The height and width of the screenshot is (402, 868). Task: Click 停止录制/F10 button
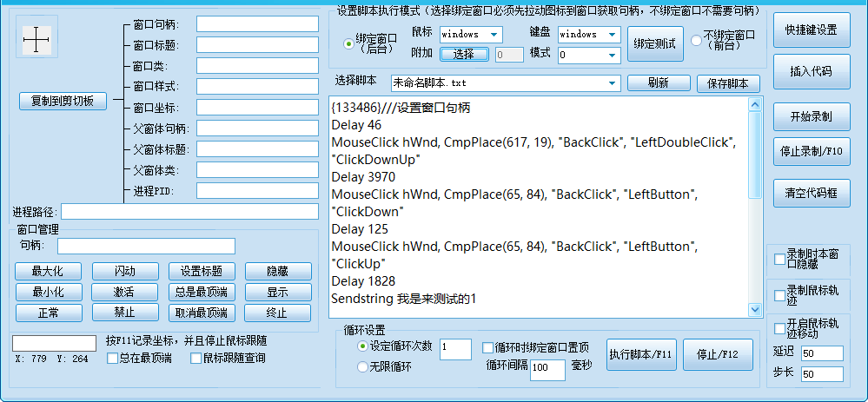coord(811,152)
